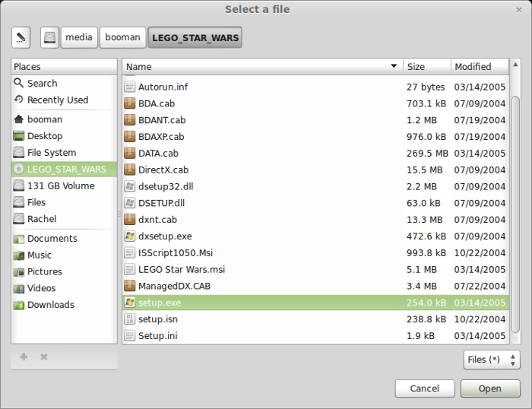Click the package icon of ManagedDX.CAB
The width and height of the screenshot is (532, 409).
coord(130,286)
